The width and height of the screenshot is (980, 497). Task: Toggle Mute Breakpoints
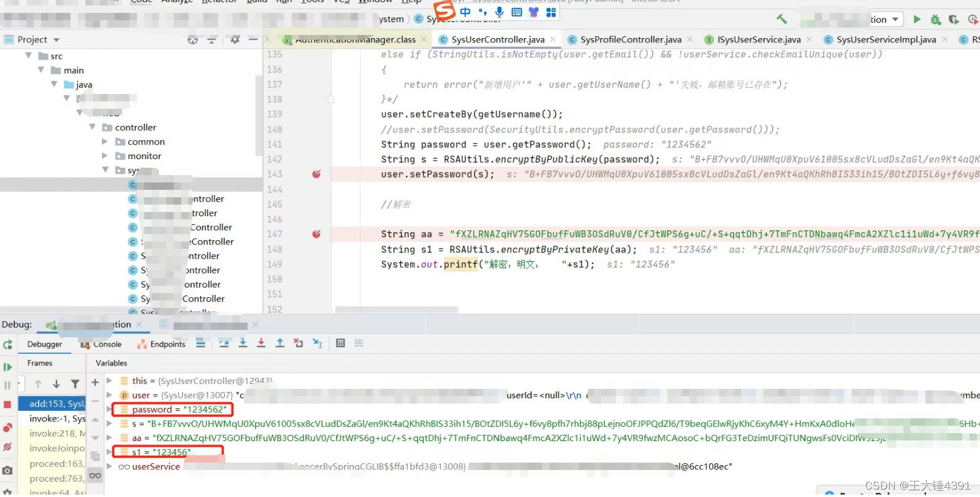pyautogui.click(x=7, y=447)
